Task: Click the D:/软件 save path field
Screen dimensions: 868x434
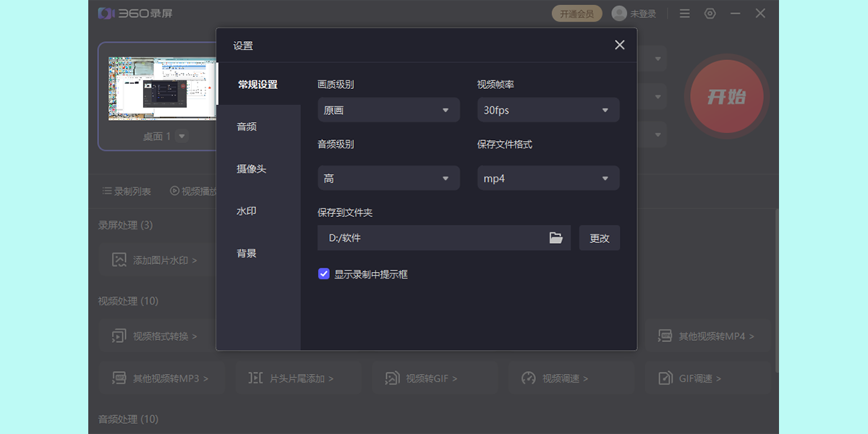Action: [430, 238]
